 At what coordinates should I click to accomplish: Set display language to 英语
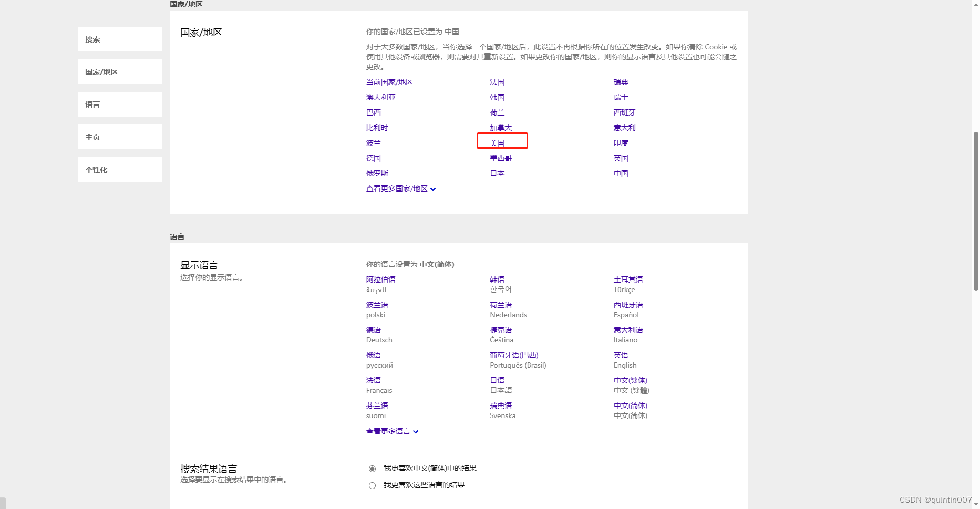coord(621,355)
